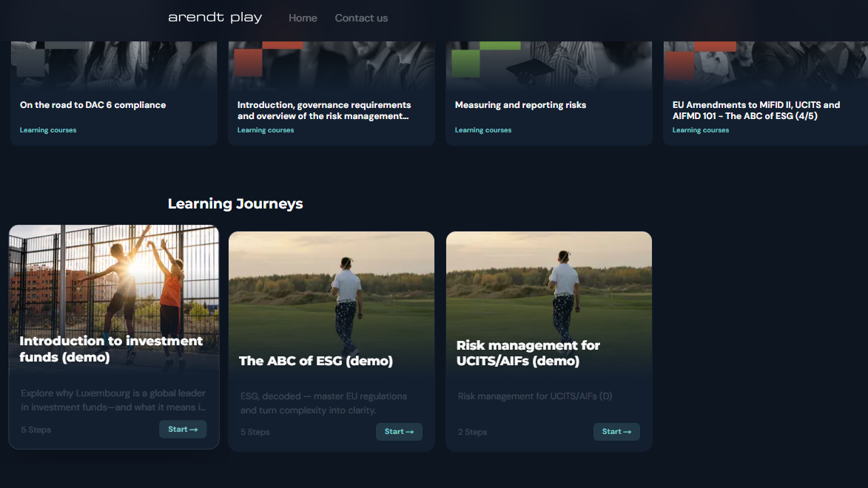Click the ESG, decoded description text
The height and width of the screenshot is (488, 868).
point(324,404)
